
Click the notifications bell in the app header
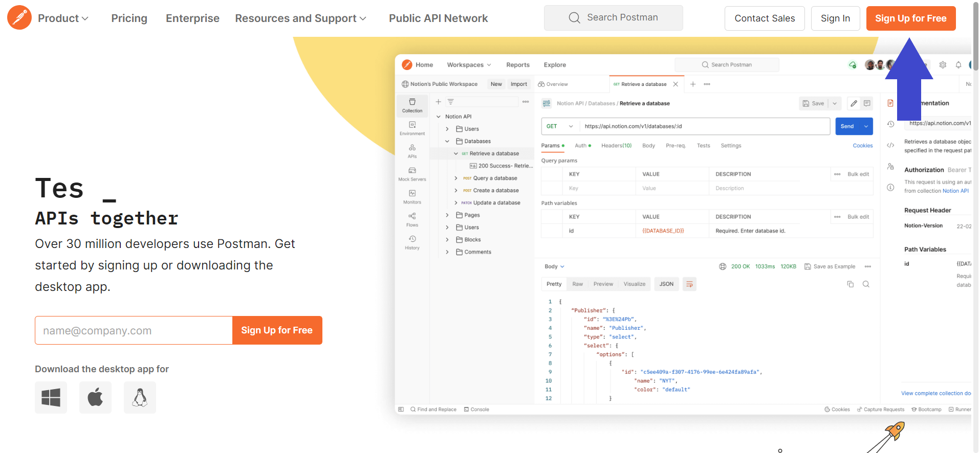tap(959, 65)
